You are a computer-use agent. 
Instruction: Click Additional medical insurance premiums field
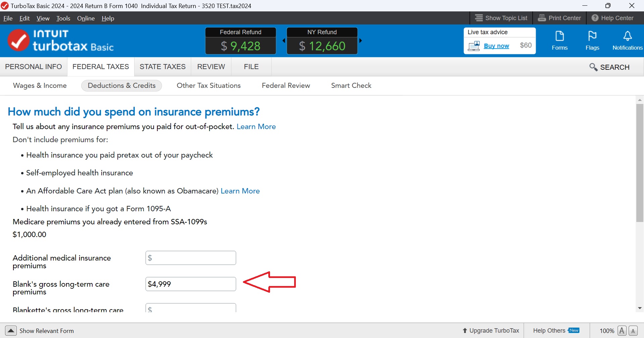(x=191, y=258)
